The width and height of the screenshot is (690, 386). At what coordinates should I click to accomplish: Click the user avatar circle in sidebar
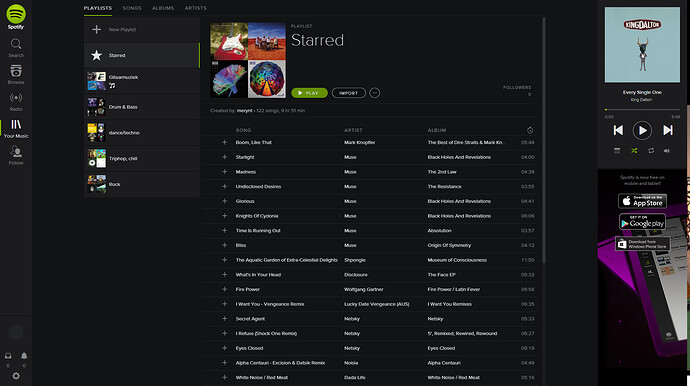(16, 332)
